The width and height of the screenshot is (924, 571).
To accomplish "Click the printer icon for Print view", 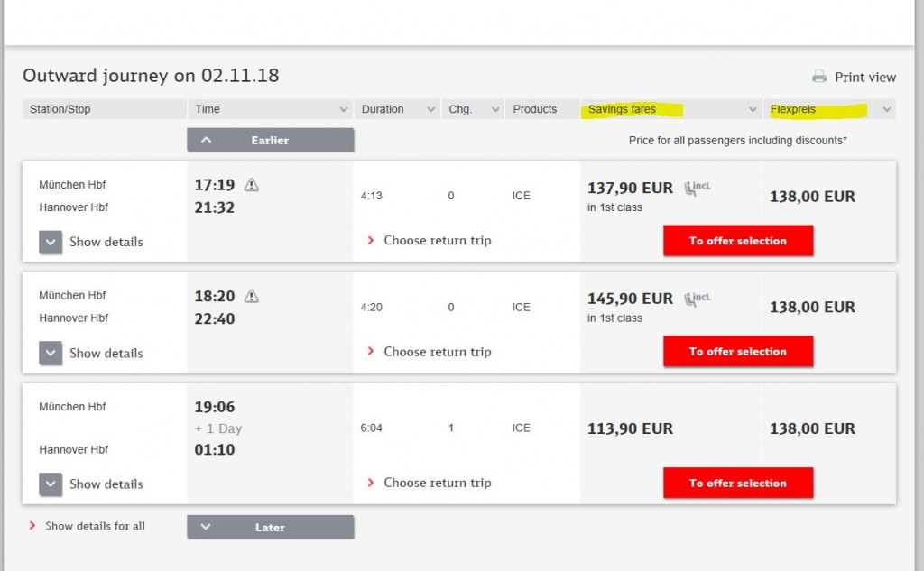I will point(819,77).
